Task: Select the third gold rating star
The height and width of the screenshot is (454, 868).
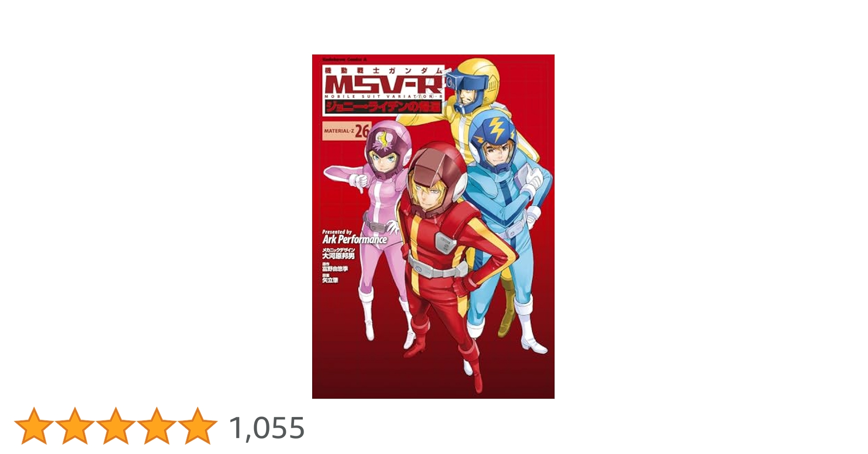Action: pos(116,426)
